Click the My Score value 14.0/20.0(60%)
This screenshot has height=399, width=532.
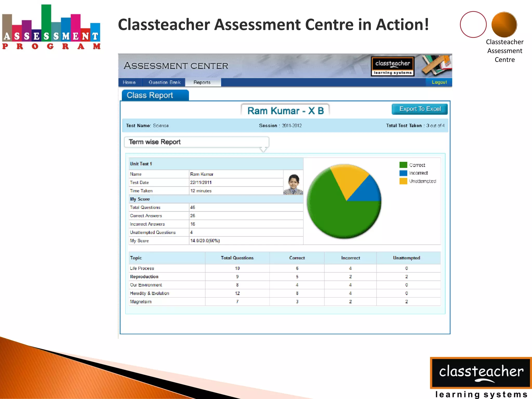click(x=205, y=241)
